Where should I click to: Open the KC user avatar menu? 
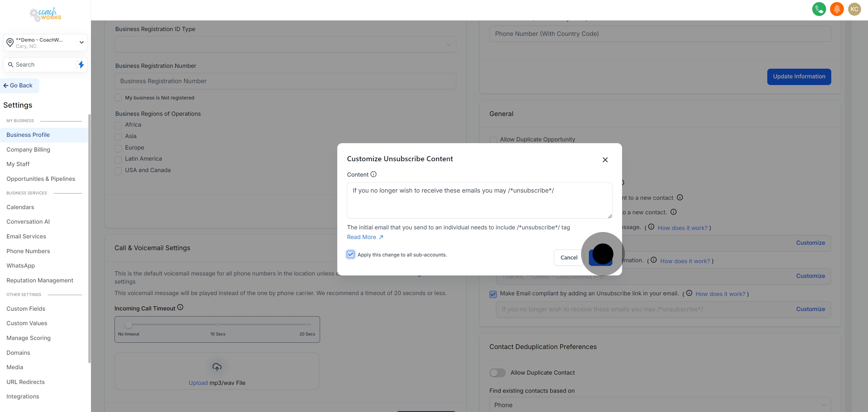pyautogui.click(x=854, y=9)
